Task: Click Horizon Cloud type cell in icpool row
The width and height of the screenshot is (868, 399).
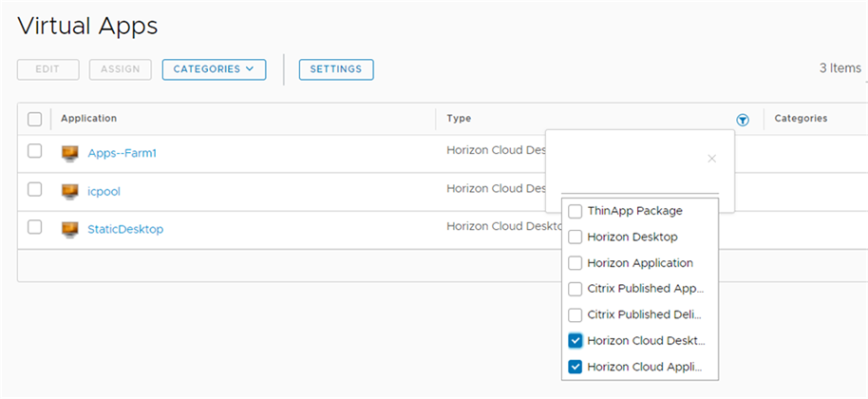Action: pyautogui.click(x=497, y=189)
